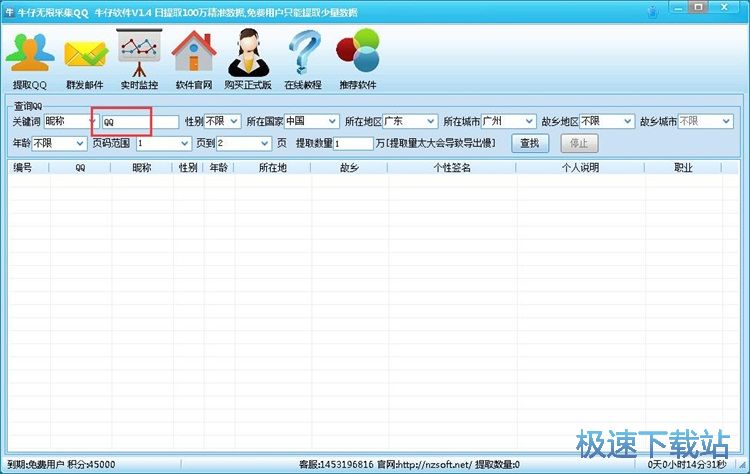Sort by the 所在地 column header
The width and height of the screenshot is (750, 474).
tap(273, 167)
